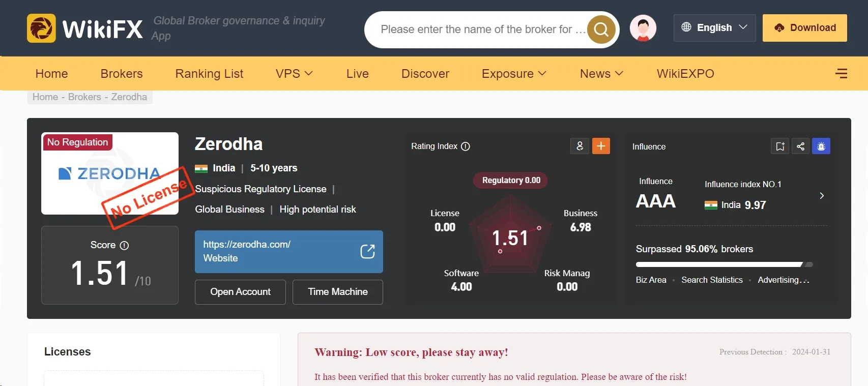Viewport: 868px width, 386px height.
Task: Click the License 0.00 score
Action: tap(445, 221)
